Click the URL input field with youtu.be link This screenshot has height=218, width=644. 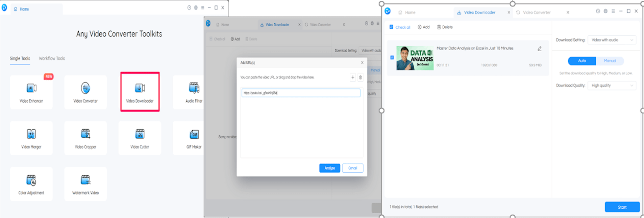pyautogui.click(x=301, y=93)
